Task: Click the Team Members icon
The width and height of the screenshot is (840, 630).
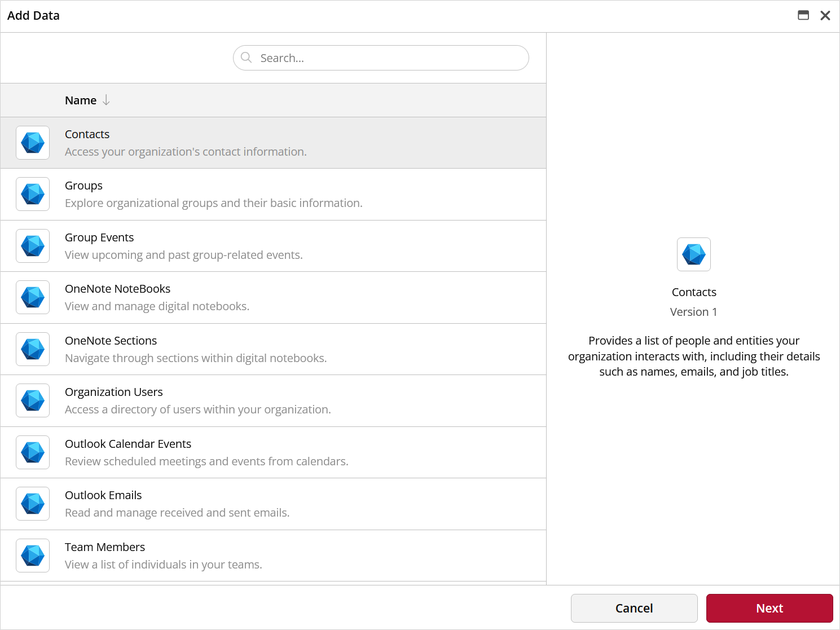Action: pos(33,556)
